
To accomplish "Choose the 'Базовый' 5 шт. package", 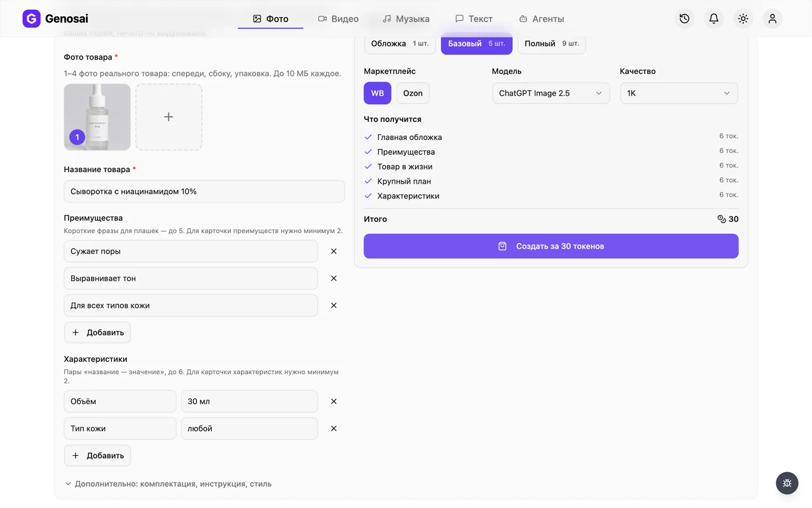I will 477,43.
